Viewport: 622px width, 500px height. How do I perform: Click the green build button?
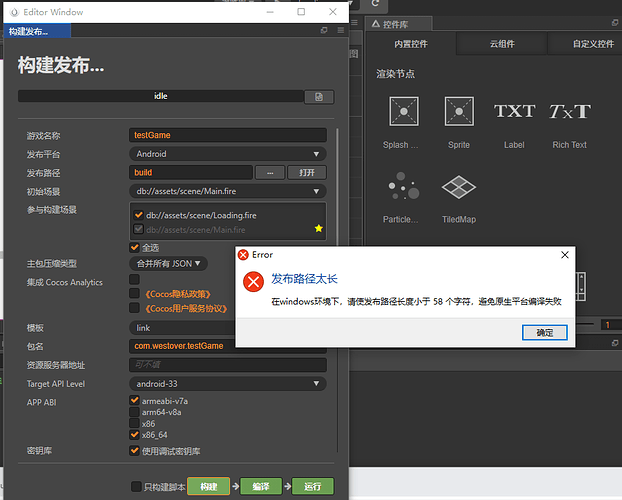[209, 487]
